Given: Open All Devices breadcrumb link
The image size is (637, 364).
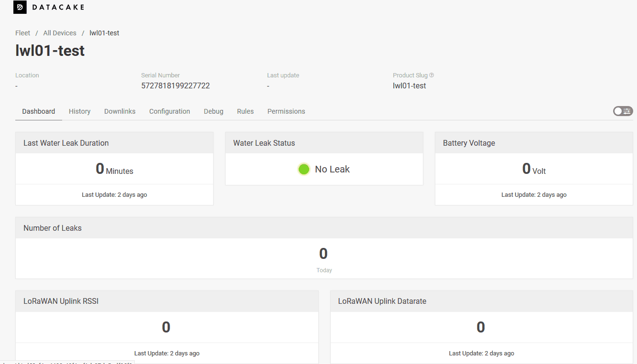Looking at the screenshot, I should tap(60, 33).
